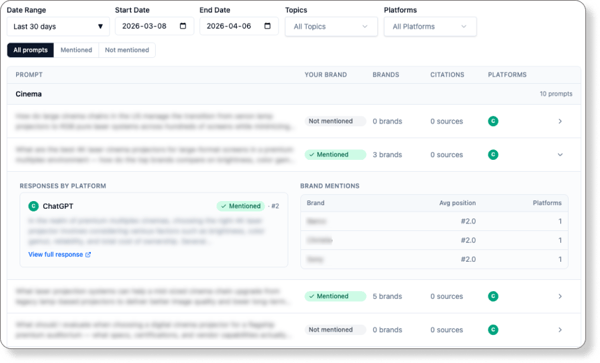Click the Mentioned badge in the 5 brands row
The width and height of the screenshot is (600, 363).
[335, 296]
